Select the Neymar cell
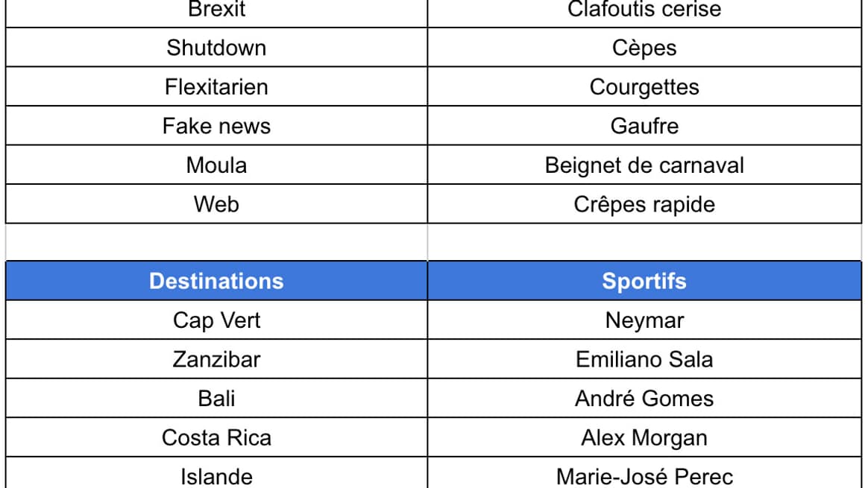The width and height of the screenshot is (868, 488). pyautogui.click(x=644, y=320)
